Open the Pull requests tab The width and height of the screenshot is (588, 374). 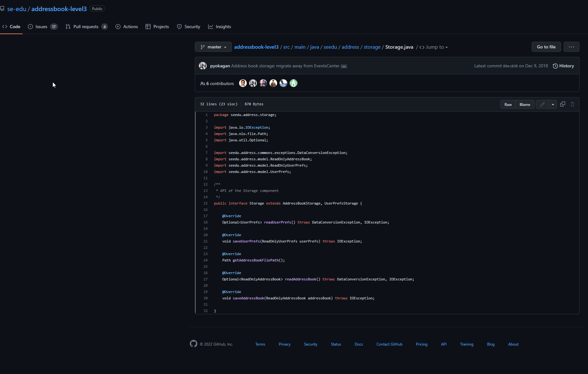(x=86, y=27)
